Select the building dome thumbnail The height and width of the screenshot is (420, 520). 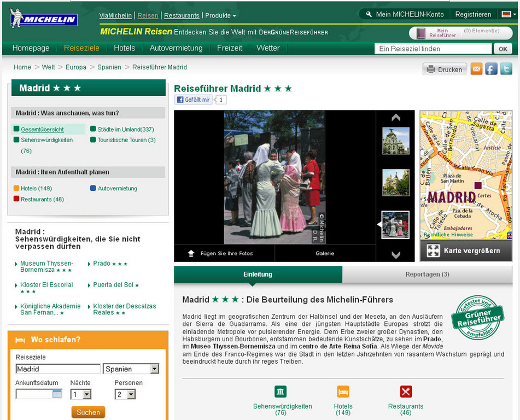click(x=396, y=141)
